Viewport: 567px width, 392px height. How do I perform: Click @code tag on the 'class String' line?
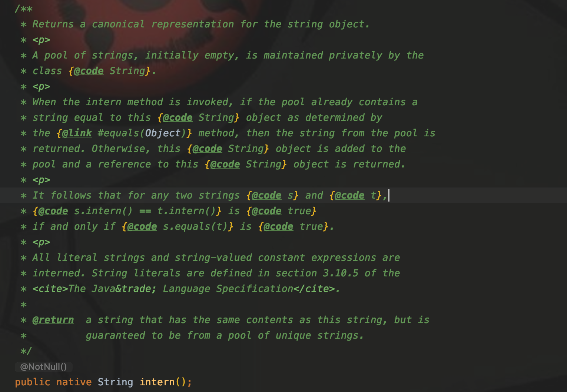click(89, 71)
